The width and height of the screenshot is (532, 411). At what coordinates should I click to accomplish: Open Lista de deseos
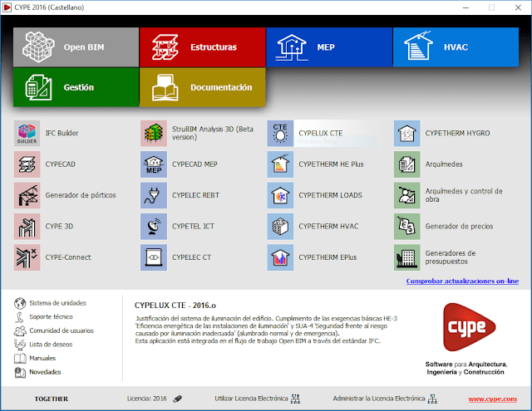point(43,345)
